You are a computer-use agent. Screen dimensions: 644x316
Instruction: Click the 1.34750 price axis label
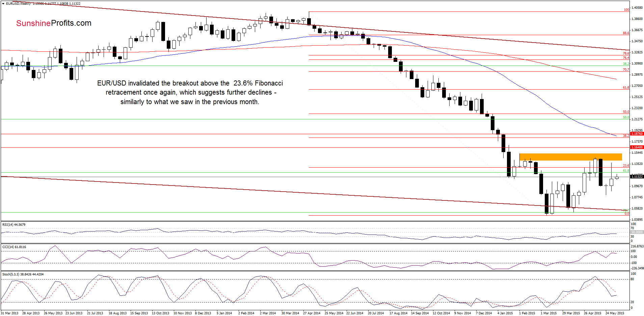click(637, 41)
